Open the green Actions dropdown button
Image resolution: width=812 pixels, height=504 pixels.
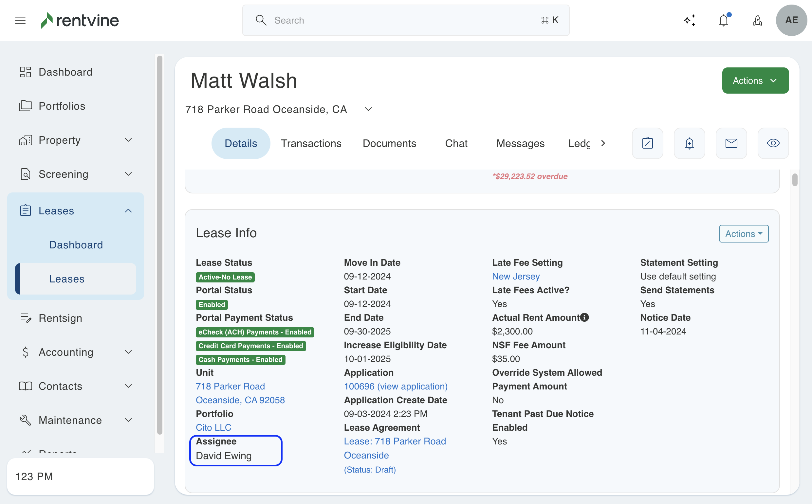[x=755, y=81]
